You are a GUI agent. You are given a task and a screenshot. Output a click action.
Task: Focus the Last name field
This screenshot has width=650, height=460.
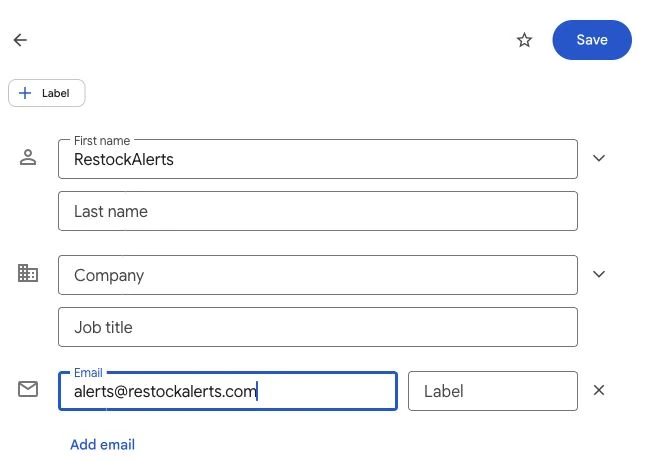tap(318, 211)
